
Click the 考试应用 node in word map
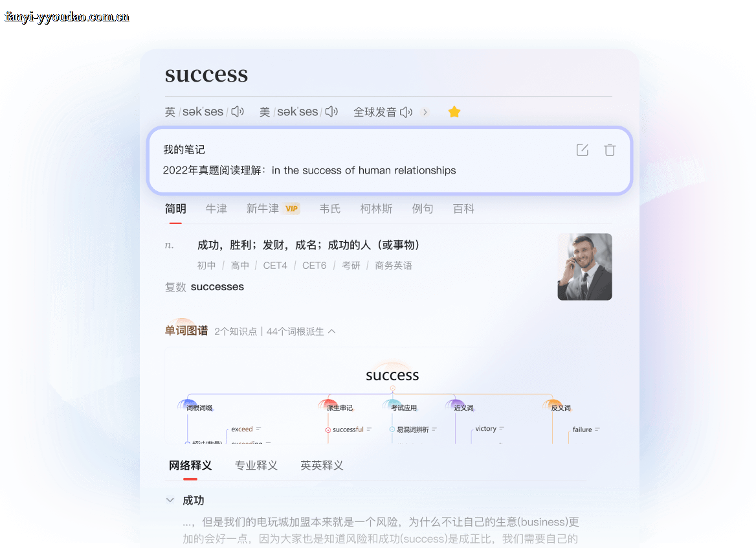coord(403,407)
